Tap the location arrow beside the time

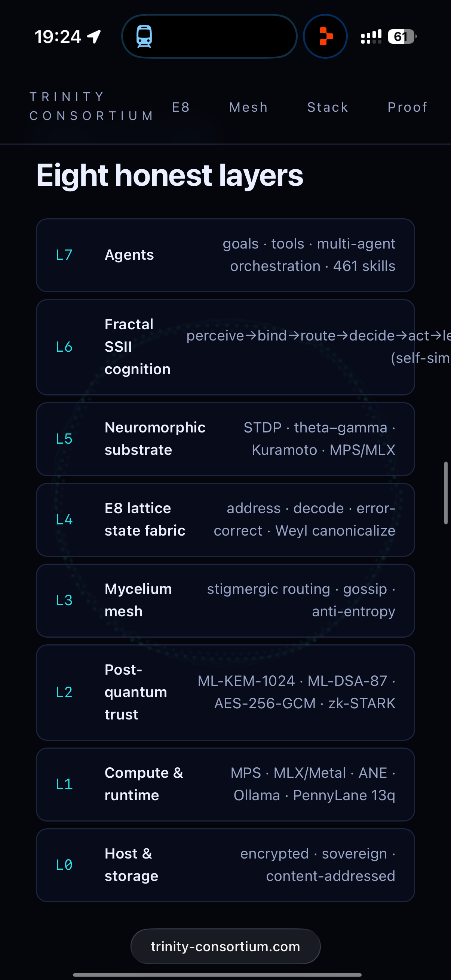click(x=94, y=37)
